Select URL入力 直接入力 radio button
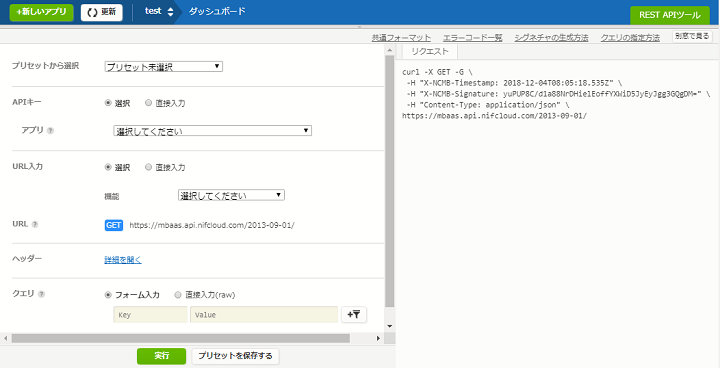Image resolution: width=720 pixels, height=368 pixels. (148, 167)
